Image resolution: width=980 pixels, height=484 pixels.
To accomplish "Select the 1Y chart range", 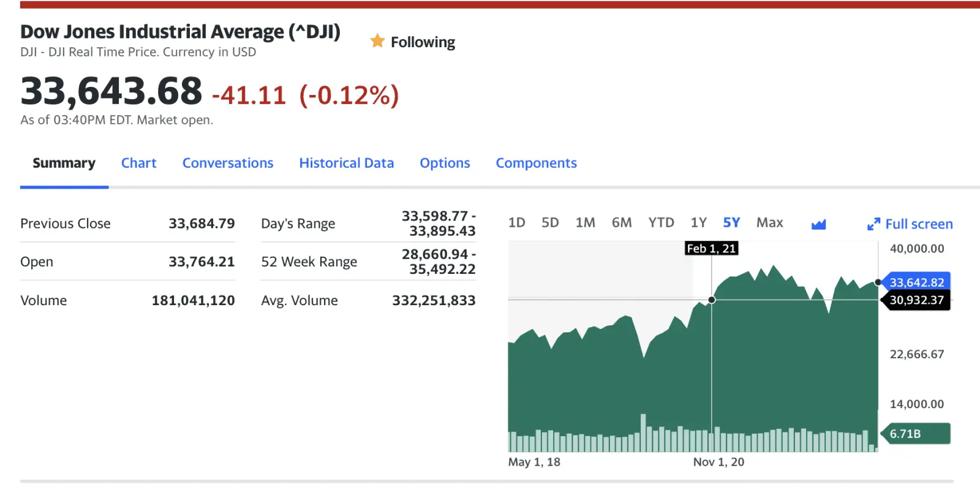I will [x=698, y=223].
